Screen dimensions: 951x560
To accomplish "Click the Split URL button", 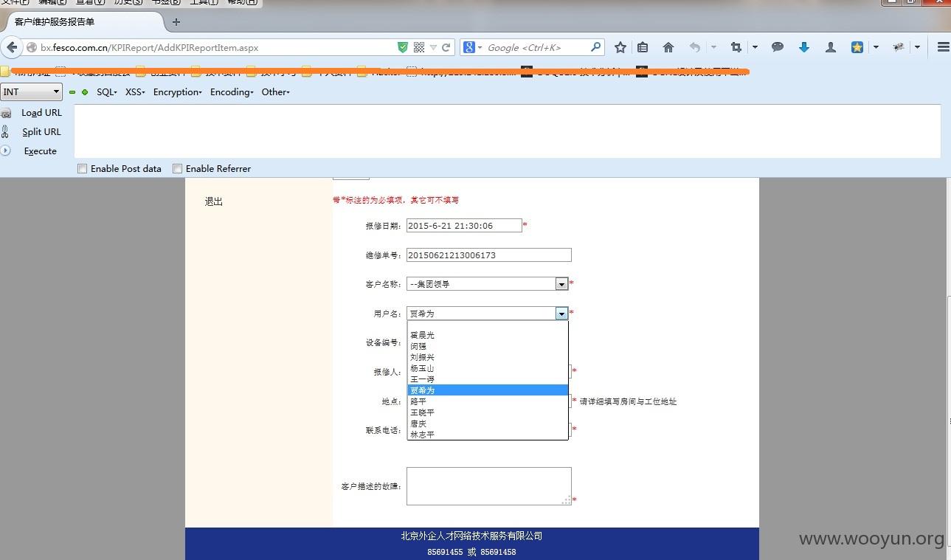I will (x=41, y=132).
